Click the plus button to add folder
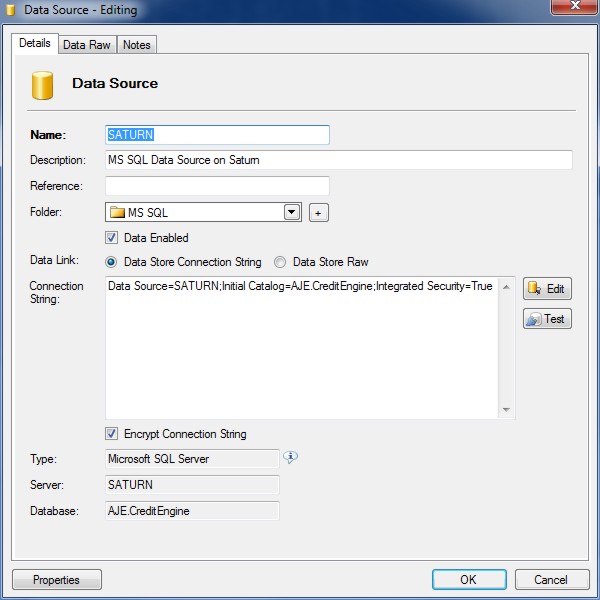The image size is (600, 600). point(318,212)
